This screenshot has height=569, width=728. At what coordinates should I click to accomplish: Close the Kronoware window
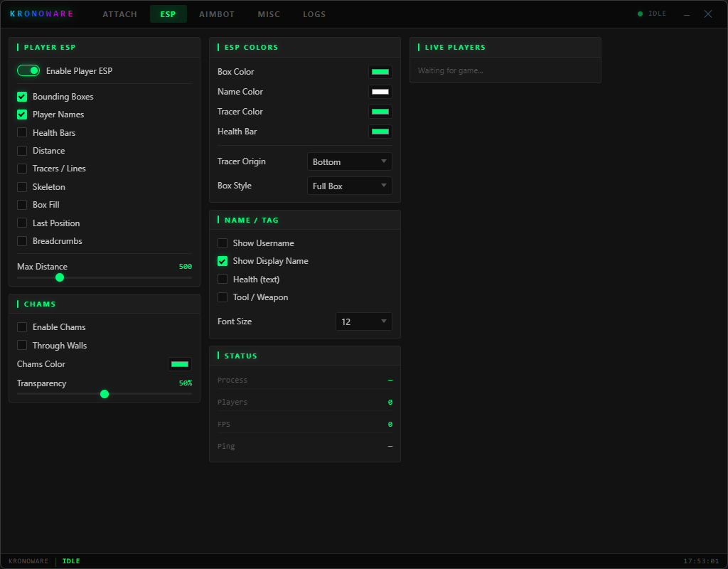pos(708,14)
